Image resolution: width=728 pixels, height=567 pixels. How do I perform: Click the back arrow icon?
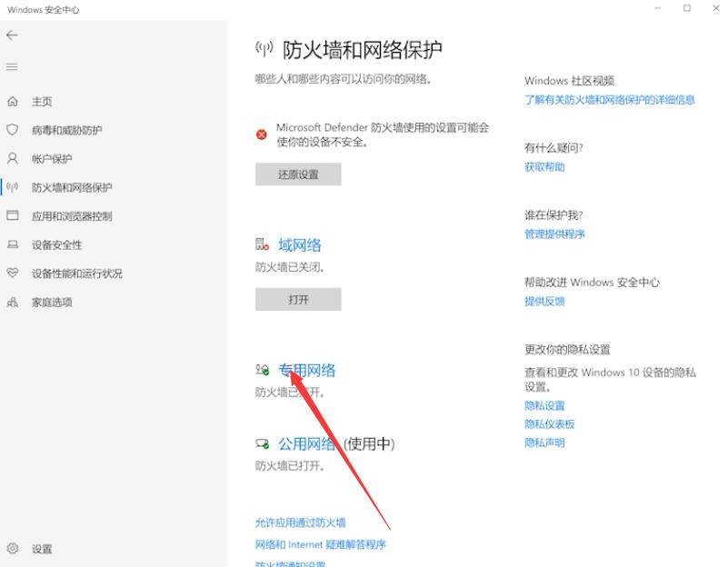point(12,35)
